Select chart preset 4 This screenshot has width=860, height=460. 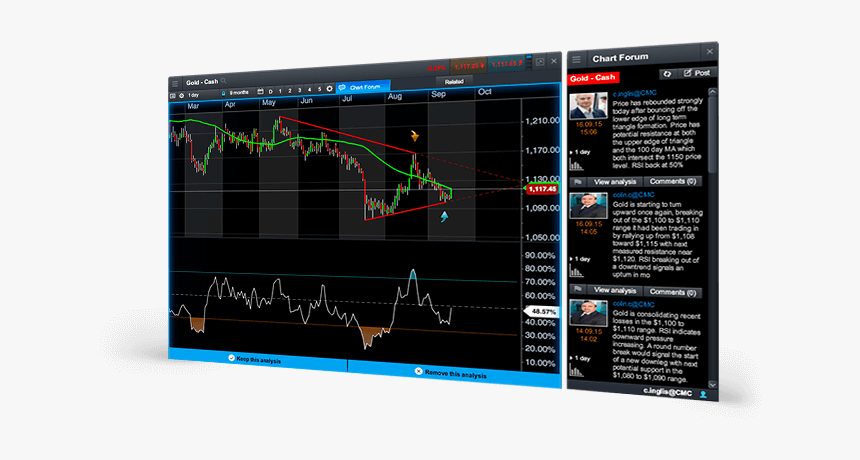point(309,89)
